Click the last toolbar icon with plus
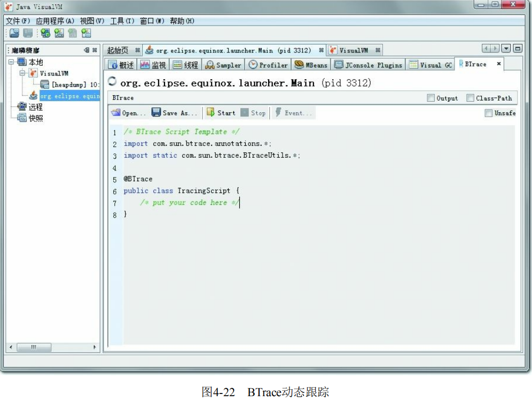 (86, 33)
